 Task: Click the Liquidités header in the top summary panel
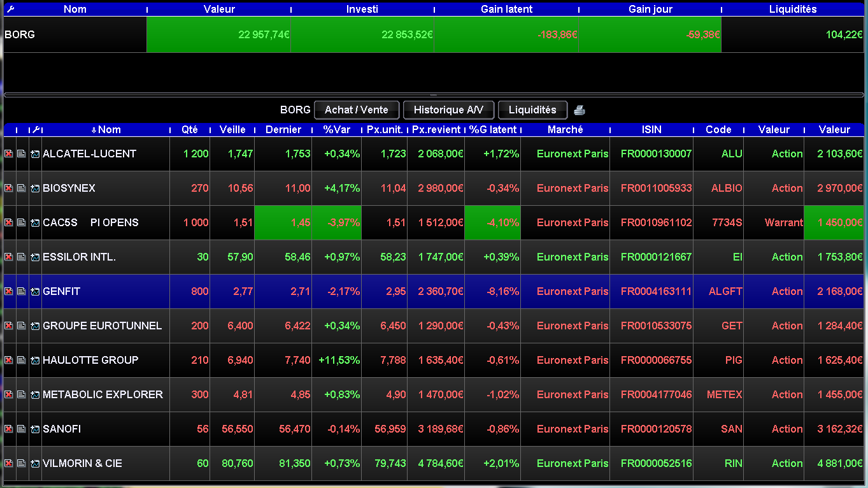coord(793,9)
